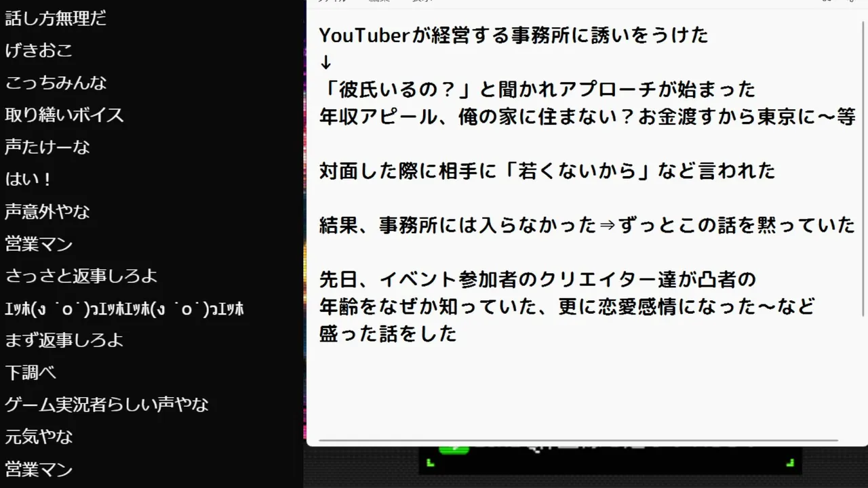Select the chat comment '声たけーな'
868x488 pixels.
coord(47,147)
